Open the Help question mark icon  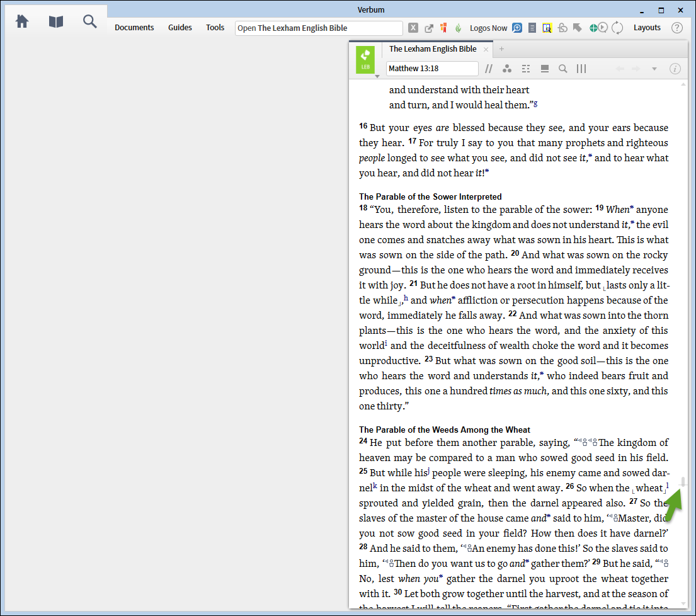(677, 28)
